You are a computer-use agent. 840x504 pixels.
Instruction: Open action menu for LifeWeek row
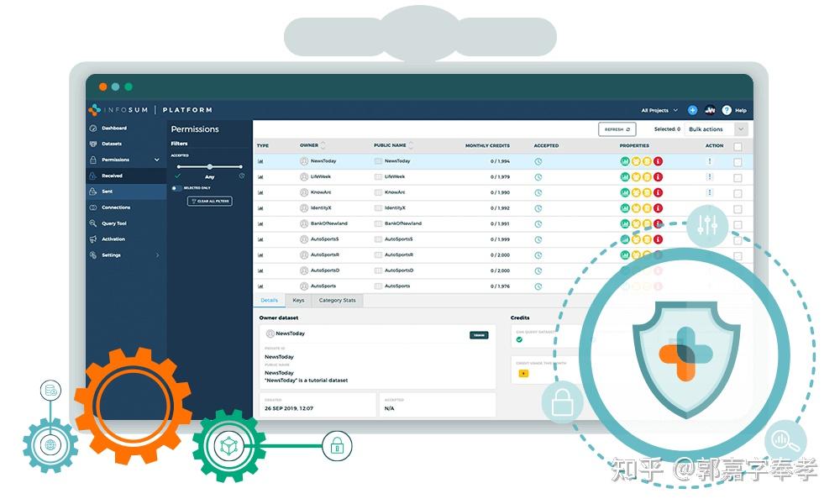click(x=710, y=176)
